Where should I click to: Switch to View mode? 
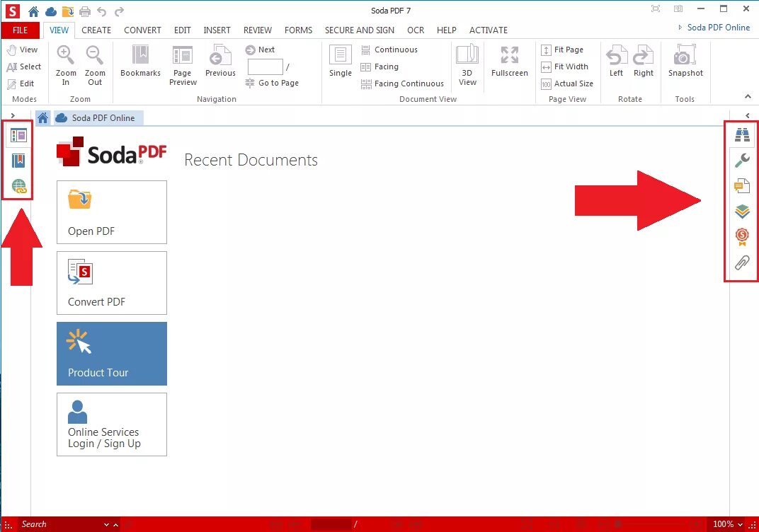click(x=22, y=50)
